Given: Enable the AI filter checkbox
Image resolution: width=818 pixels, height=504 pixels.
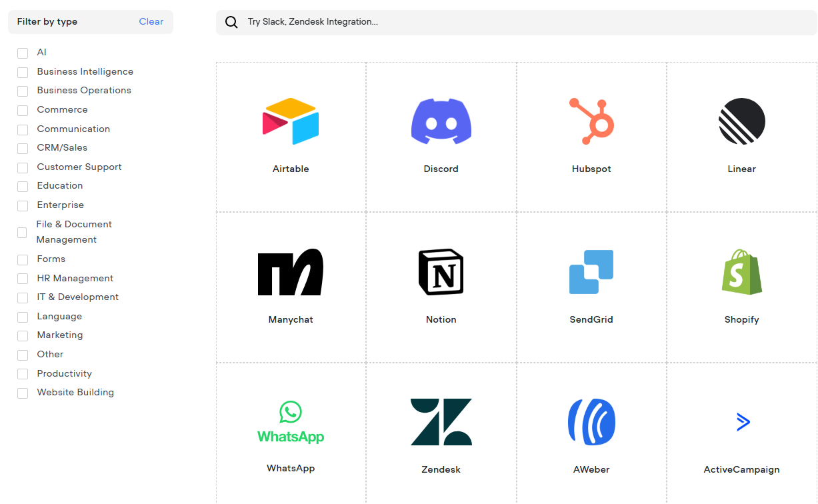Looking at the screenshot, I should [x=22, y=53].
